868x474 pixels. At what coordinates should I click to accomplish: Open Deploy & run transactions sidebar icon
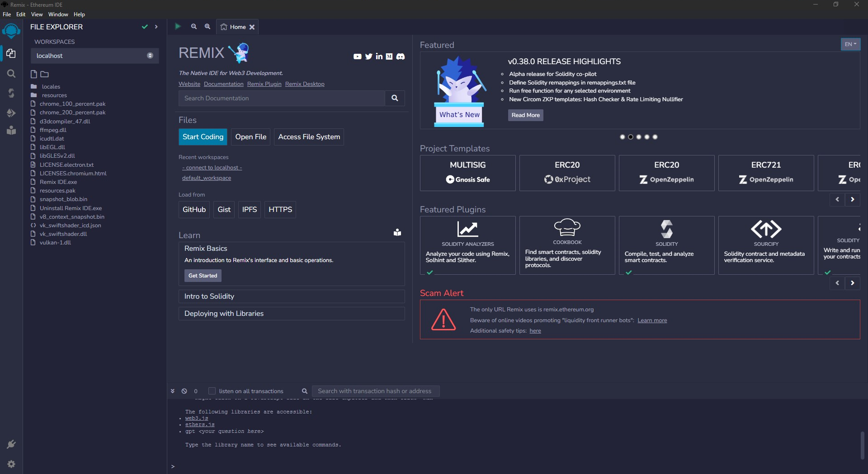11,113
